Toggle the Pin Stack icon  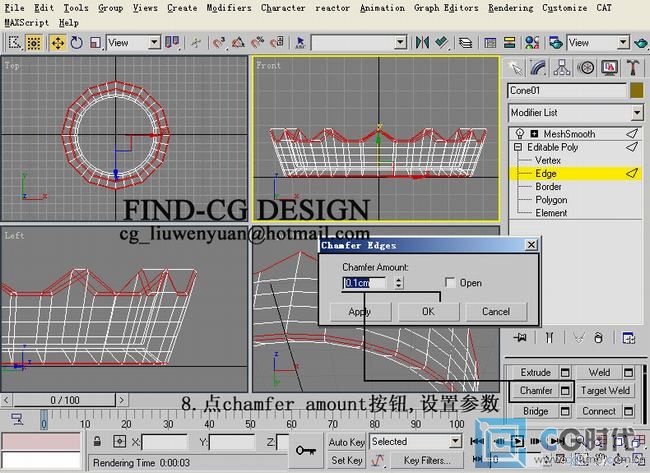(520, 338)
